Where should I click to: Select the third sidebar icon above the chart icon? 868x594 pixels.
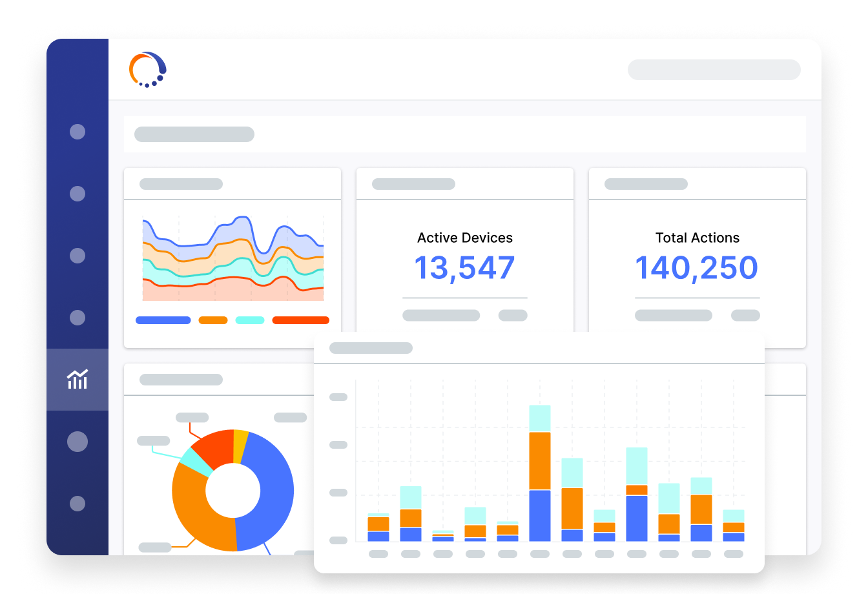pyautogui.click(x=77, y=256)
